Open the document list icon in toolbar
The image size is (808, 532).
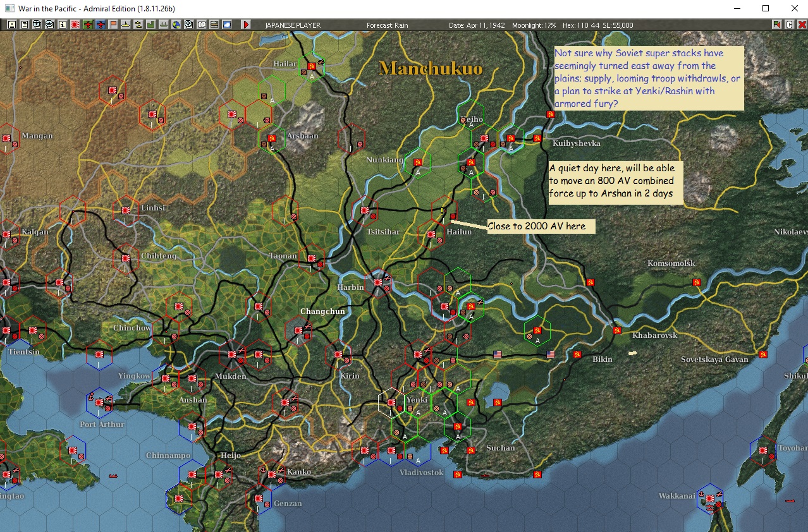coord(25,25)
